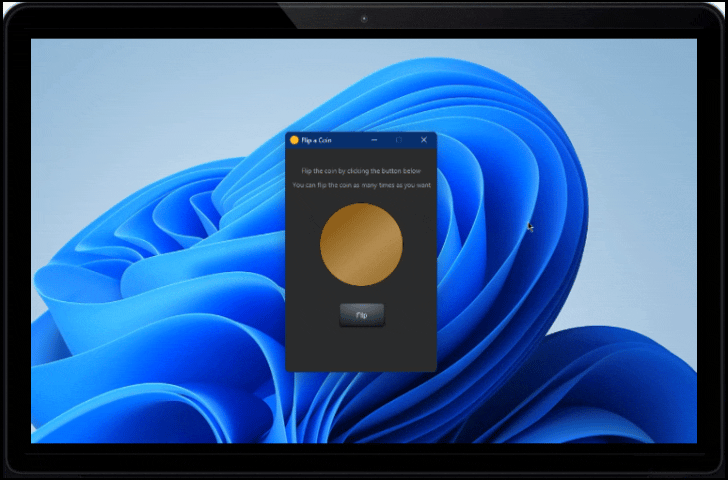Click the orange coin icon in title bar
Screen dimensions: 728x480
[294, 140]
